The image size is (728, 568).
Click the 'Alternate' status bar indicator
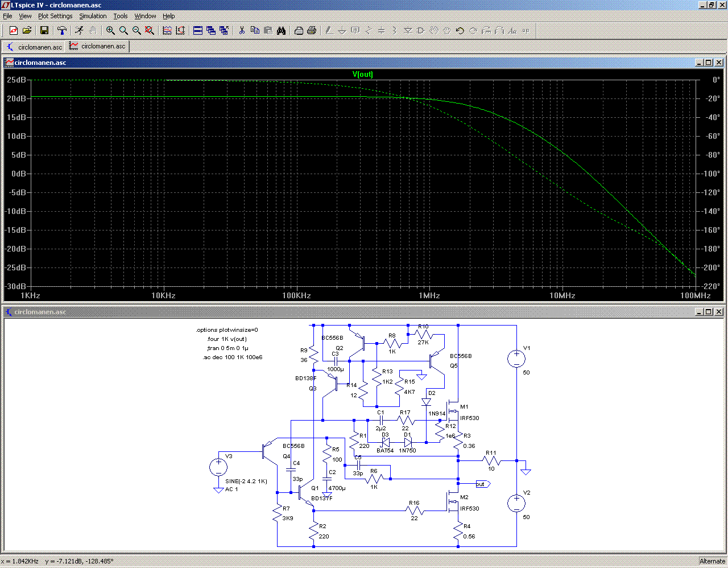point(713,561)
